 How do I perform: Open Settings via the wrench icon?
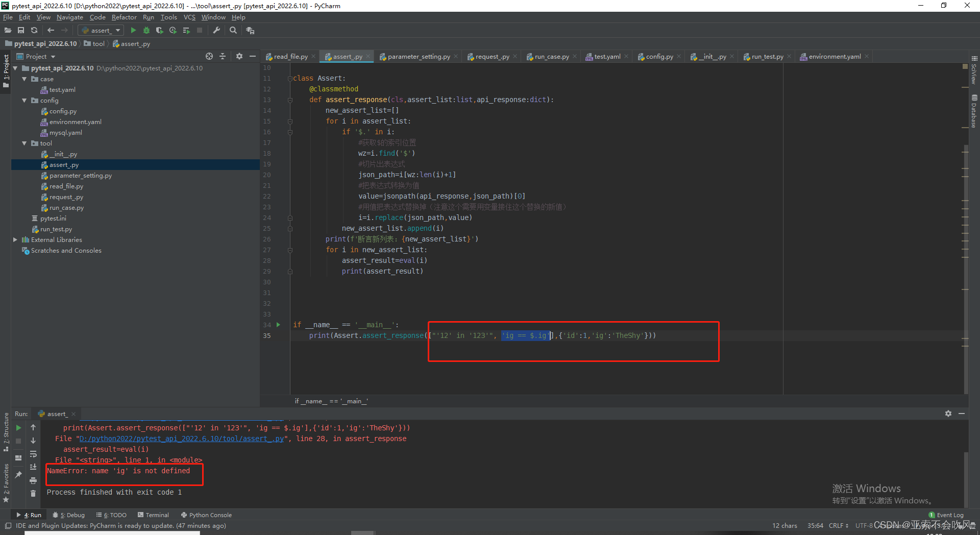click(x=216, y=31)
